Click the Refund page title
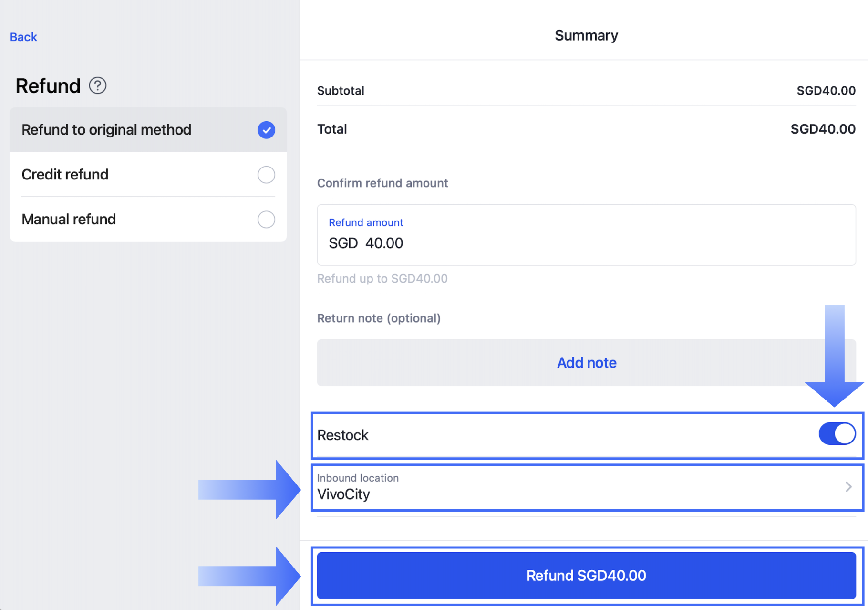This screenshot has width=868, height=610. [x=48, y=86]
